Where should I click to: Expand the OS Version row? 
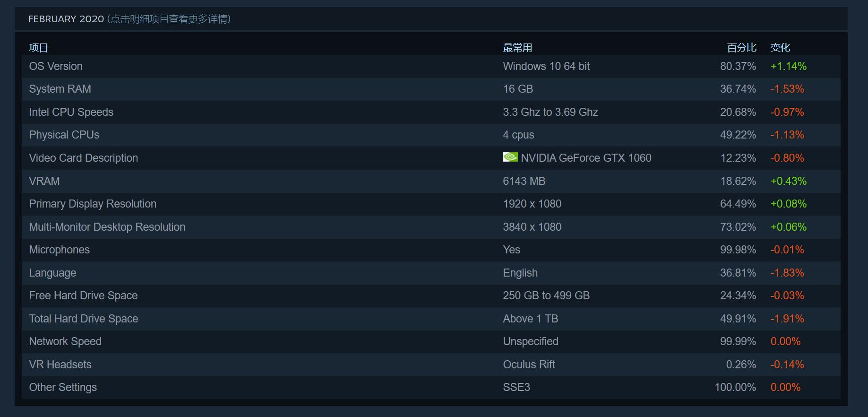pos(56,66)
